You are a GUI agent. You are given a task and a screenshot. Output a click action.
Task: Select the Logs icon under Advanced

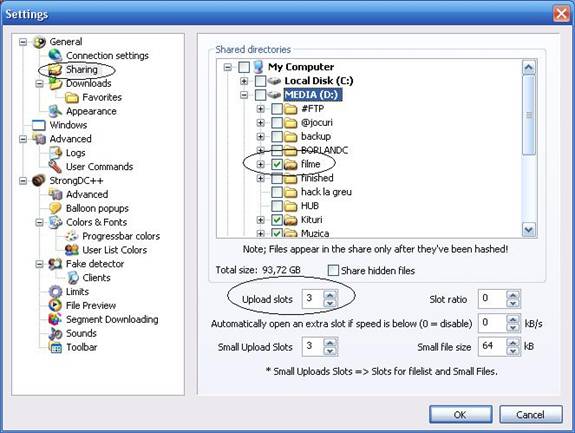click(56, 153)
